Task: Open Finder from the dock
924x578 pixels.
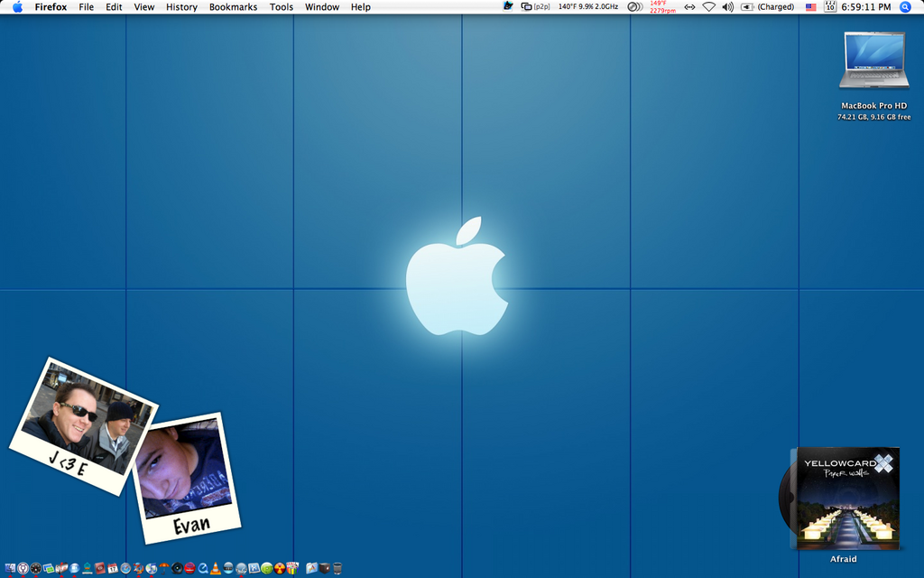Action: 10,569
